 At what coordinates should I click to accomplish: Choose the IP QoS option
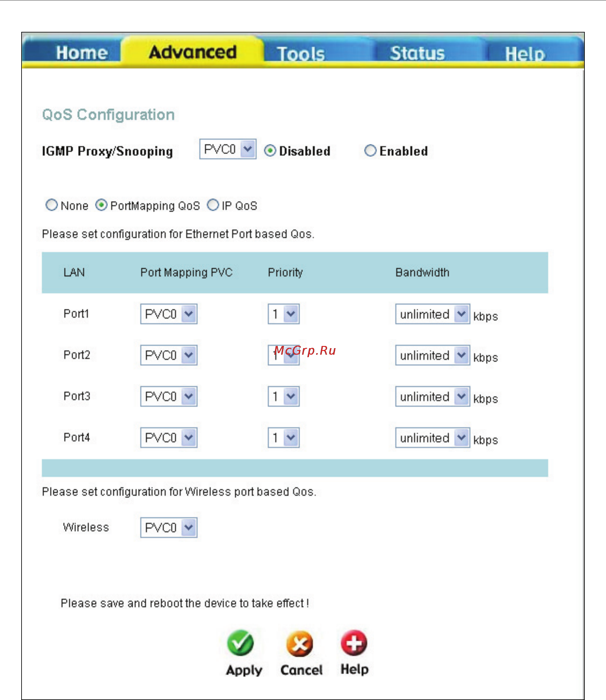click(213, 205)
